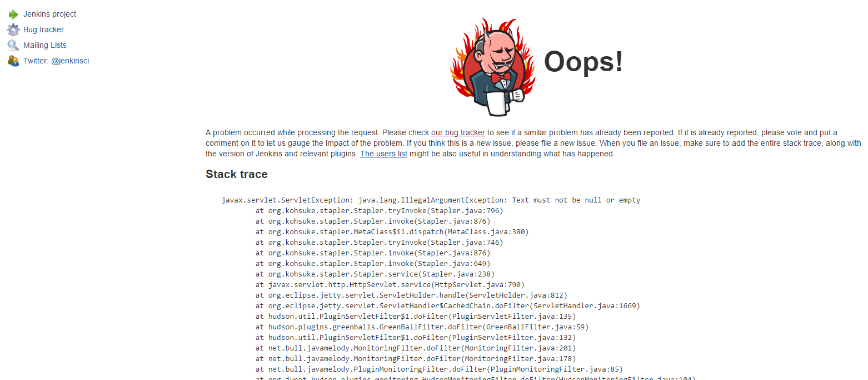Click the magnifier icon beside Mailing Lists
The height and width of the screenshot is (380, 868).
click(x=13, y=46)
